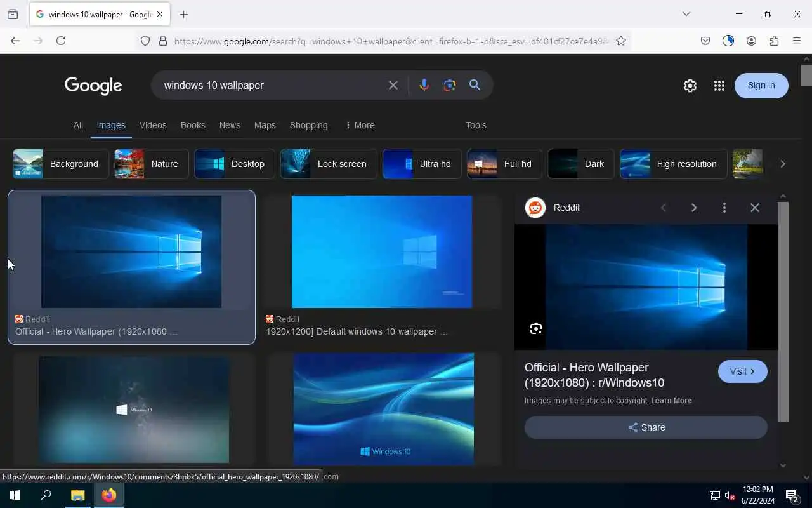Open the Windows notification center
This screenshot has width=812, height=508.
tap(792, 496)
